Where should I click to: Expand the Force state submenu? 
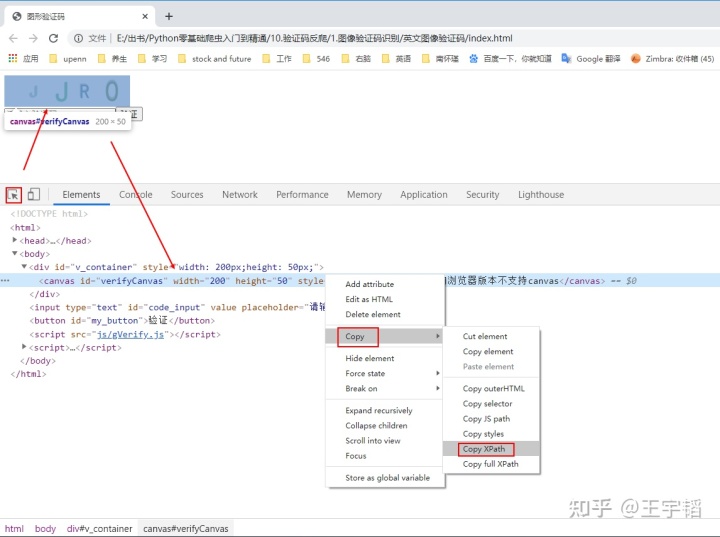[385, 373]
